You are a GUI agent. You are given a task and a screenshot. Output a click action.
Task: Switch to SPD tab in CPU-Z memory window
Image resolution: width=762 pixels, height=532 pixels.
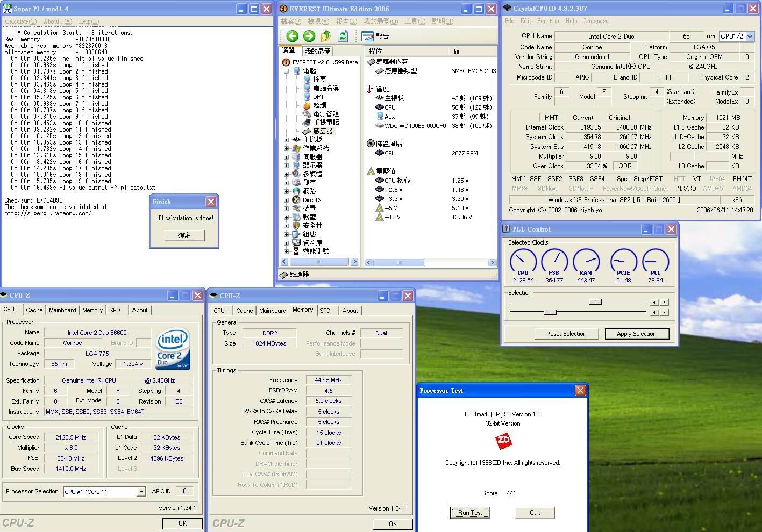(325, 311)
